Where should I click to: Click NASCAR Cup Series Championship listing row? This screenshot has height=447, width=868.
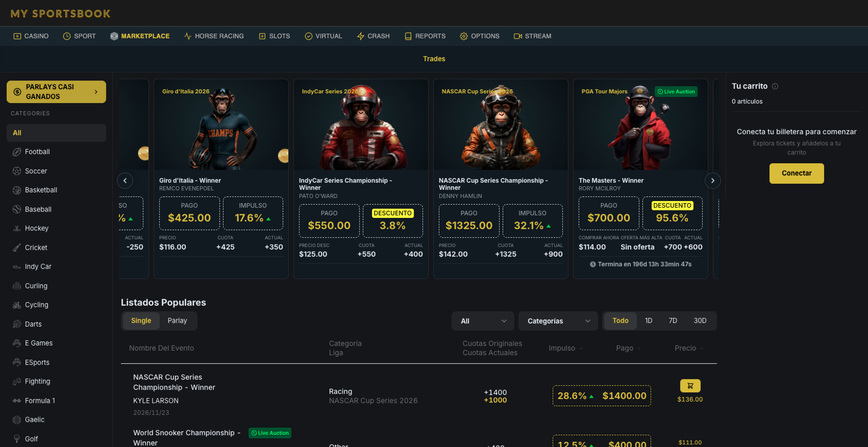tap(419, 395)
